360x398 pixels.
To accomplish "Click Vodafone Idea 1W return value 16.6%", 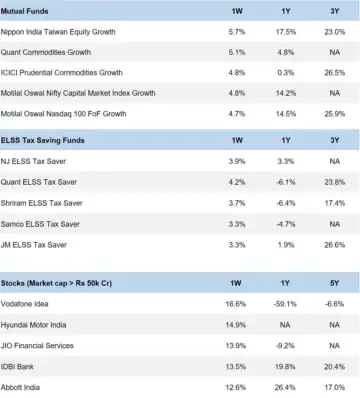I will coord(236,304).
